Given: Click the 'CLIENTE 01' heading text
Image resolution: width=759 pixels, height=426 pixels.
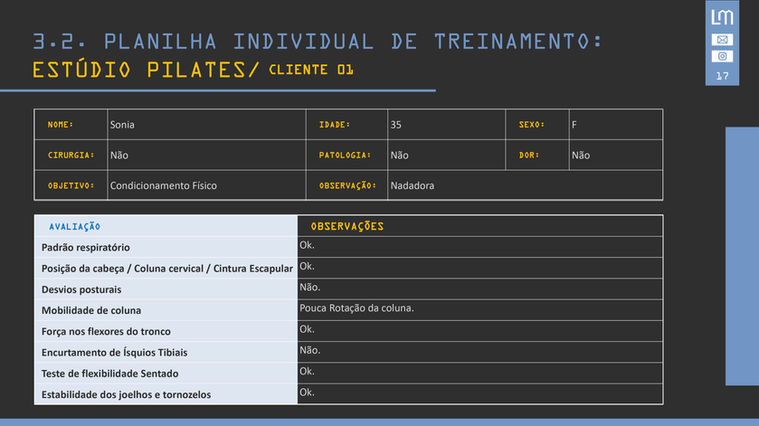Looking at the screenshot, I should (311, 70).
